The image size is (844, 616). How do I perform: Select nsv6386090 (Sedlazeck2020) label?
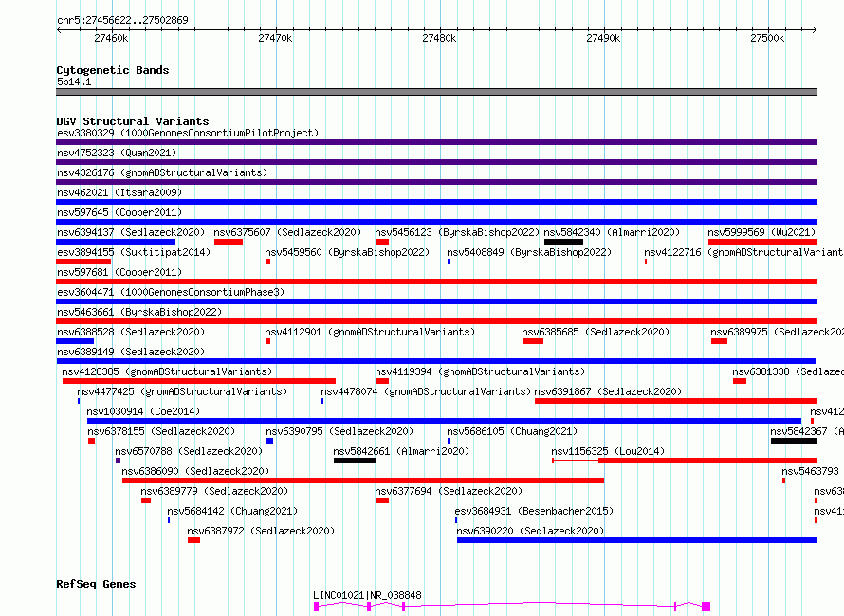tap(195, 471)
